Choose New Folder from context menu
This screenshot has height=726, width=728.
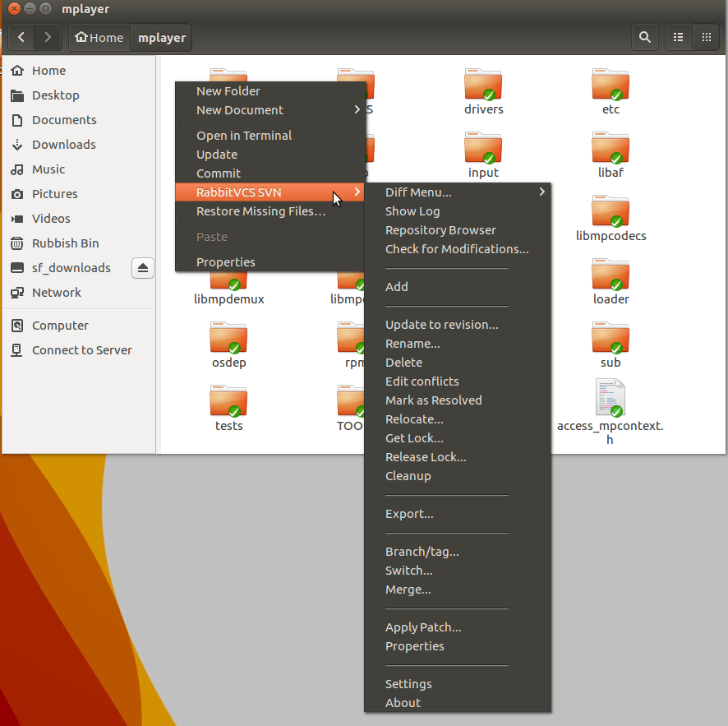270,91
